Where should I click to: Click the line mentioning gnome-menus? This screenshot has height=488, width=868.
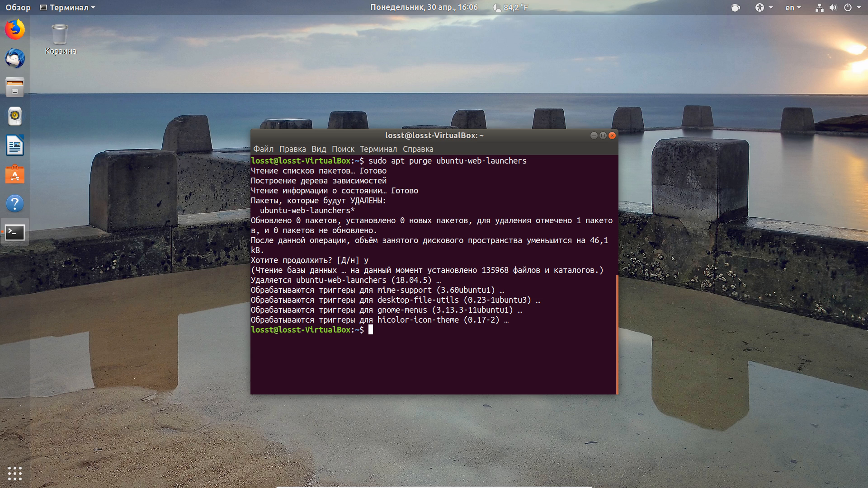(387, 310)
